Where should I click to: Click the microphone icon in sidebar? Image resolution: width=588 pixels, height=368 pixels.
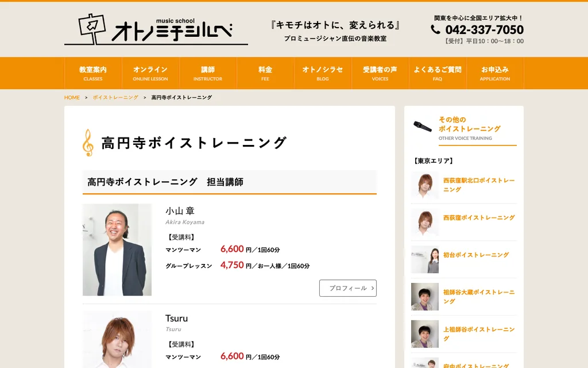(423, 126)
